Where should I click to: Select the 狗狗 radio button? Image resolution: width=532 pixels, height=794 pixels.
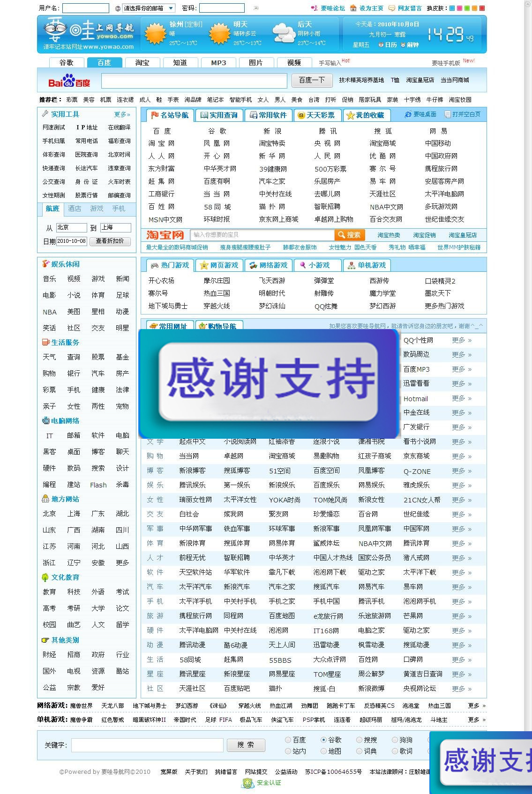pos(395,740)
